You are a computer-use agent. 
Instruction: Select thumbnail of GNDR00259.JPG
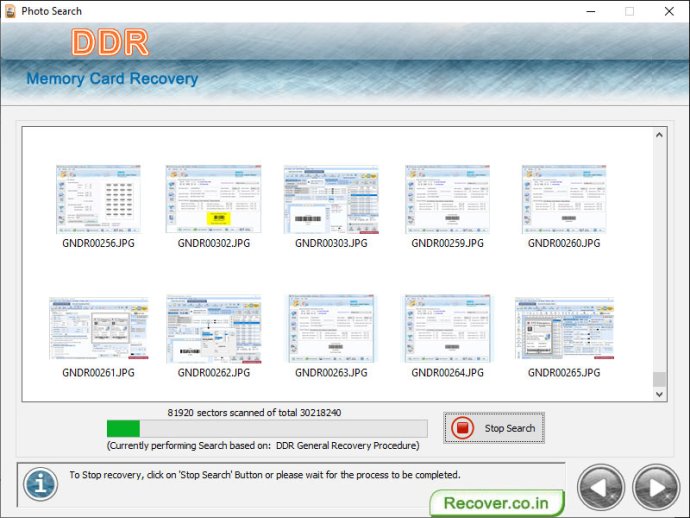coord(447,199)
